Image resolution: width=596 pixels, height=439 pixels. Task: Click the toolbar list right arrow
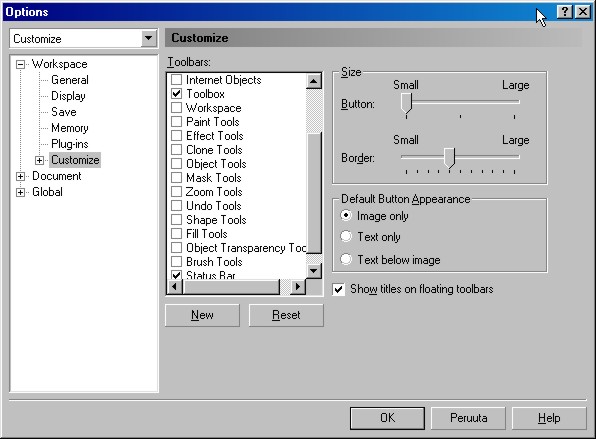click(298, 287)
